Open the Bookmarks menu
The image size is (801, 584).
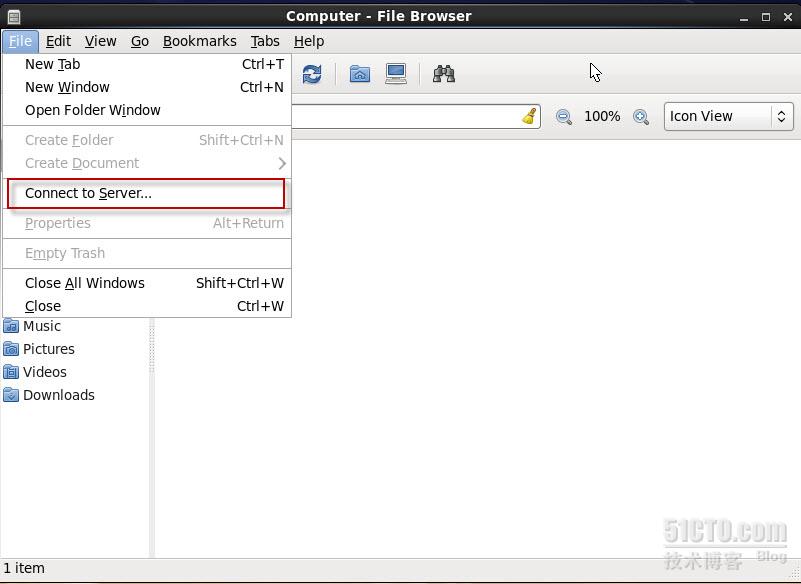pos(200,41)
